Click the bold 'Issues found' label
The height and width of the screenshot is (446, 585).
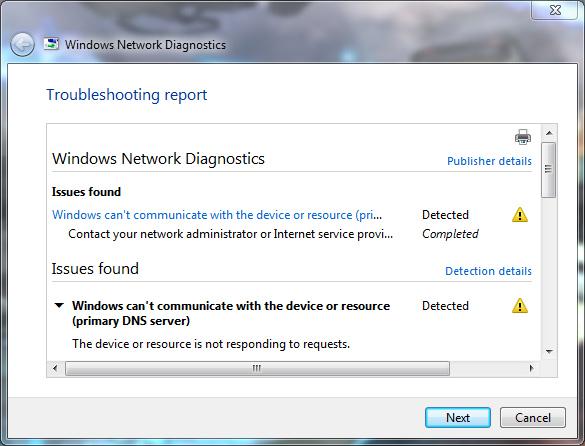pyautogui.click(x=86, y=192)
